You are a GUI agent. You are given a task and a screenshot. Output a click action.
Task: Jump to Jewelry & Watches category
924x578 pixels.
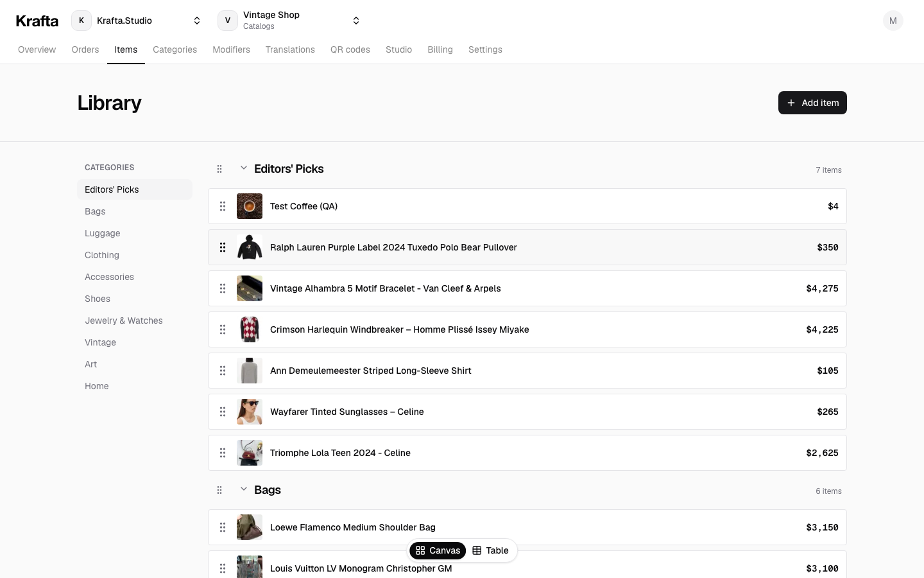(135, 320)
